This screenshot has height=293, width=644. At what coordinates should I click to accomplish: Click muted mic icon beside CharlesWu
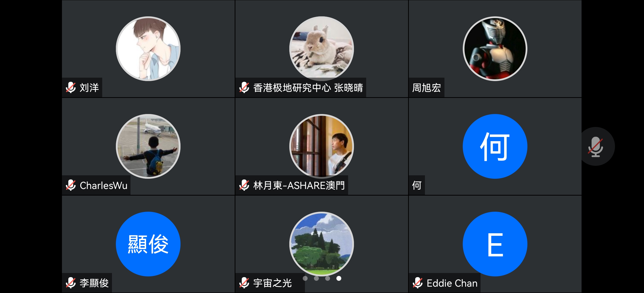point(71,185)
